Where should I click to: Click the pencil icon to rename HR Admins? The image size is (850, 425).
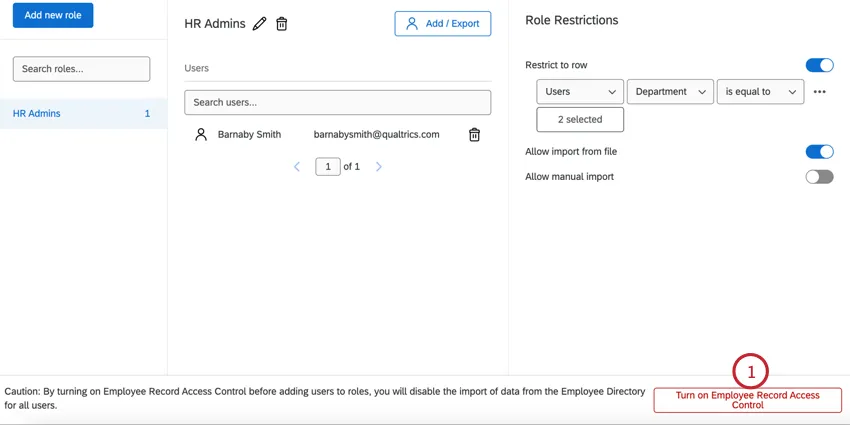(260, 24)
